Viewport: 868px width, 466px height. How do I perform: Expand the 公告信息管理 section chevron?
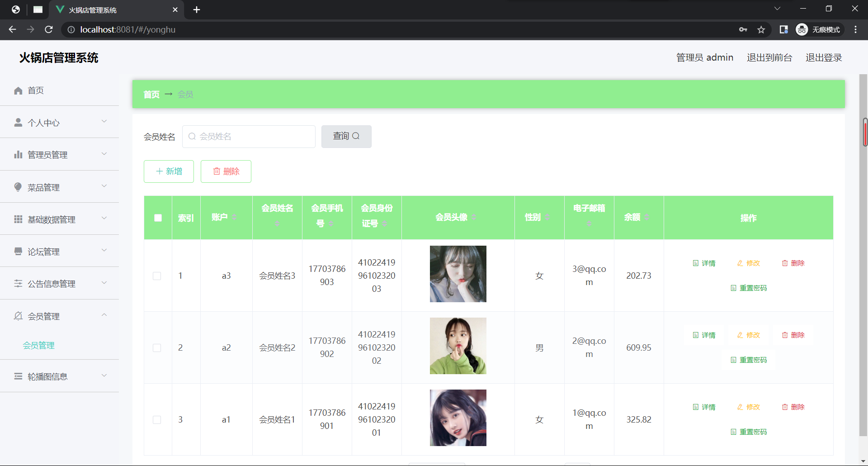pyautogui.click(x=104, y=283)
